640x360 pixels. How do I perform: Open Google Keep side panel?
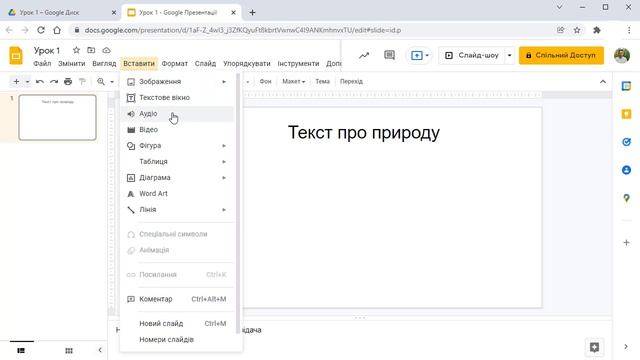click(626, 114)
